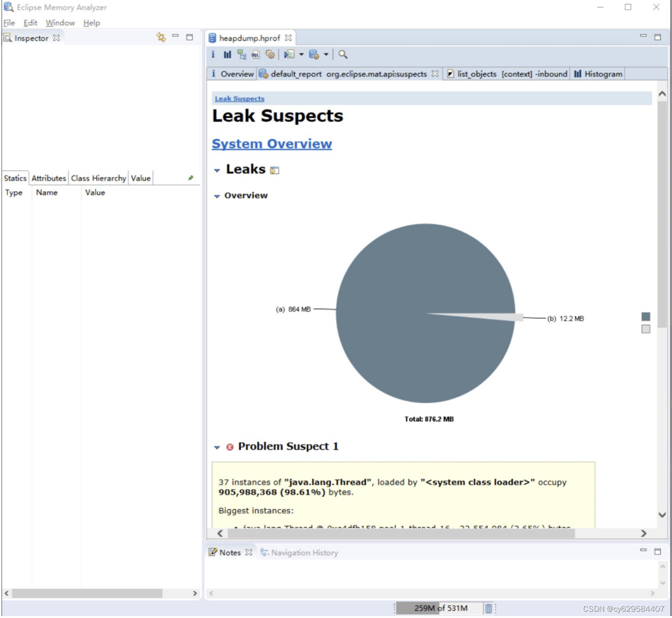Open the Overview info toolbar icon
Viewport: 672px width, 618px height.
pos(213,54)
